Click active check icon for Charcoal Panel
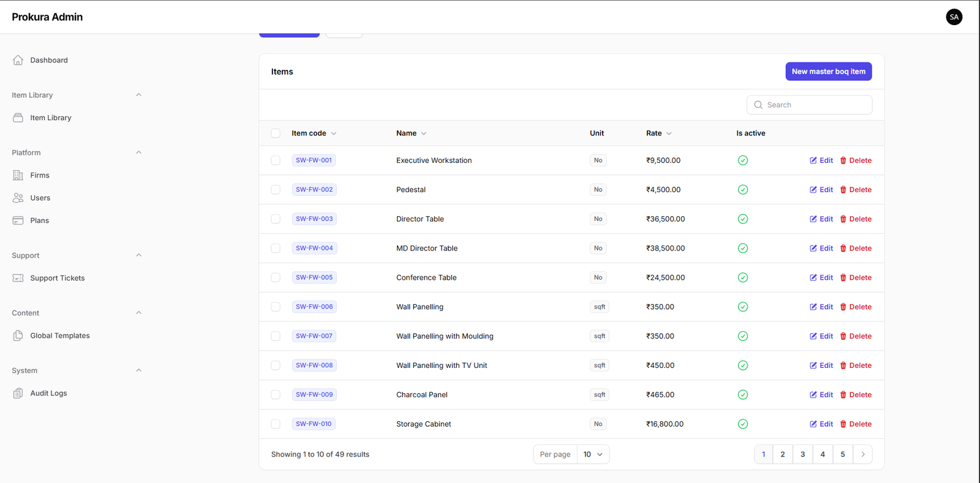 743,395
